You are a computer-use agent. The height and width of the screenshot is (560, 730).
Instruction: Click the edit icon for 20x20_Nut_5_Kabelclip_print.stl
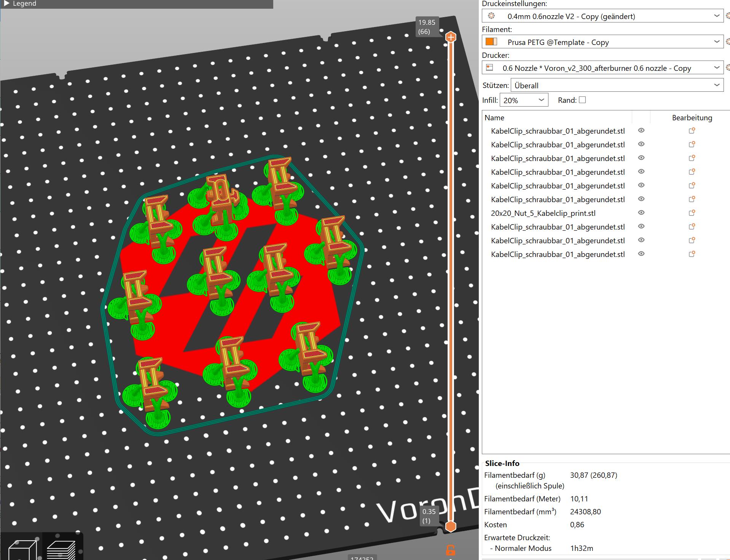tap(692, 213)
